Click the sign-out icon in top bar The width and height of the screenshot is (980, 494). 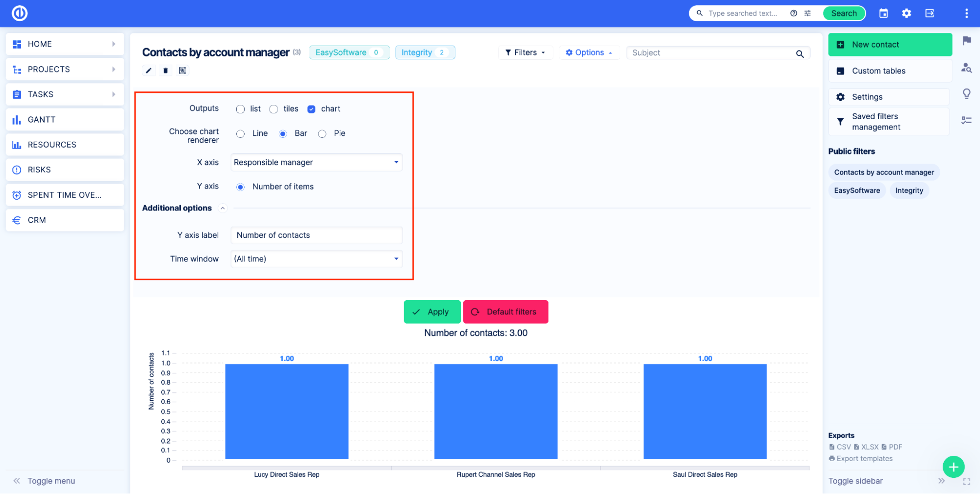(x=930, y=13)
